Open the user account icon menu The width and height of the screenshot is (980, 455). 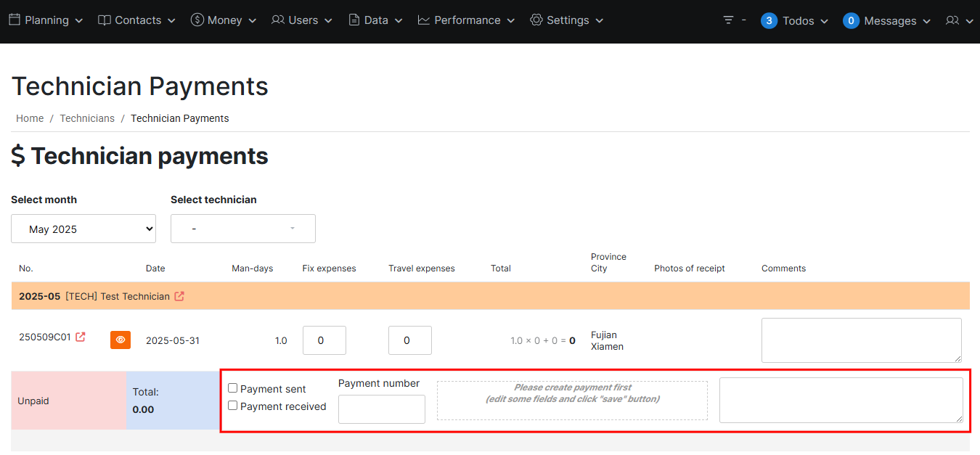pyautogui.click(x=952, y=20)
